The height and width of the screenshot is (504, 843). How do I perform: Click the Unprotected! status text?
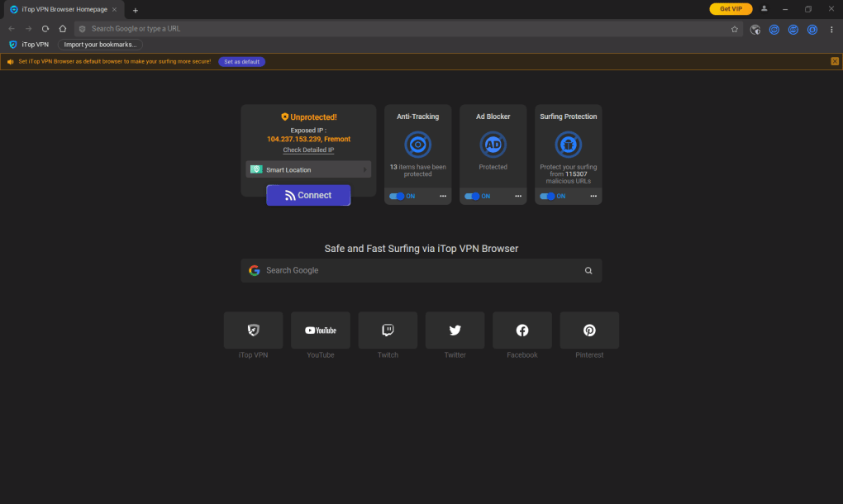(x=313, y=117)
